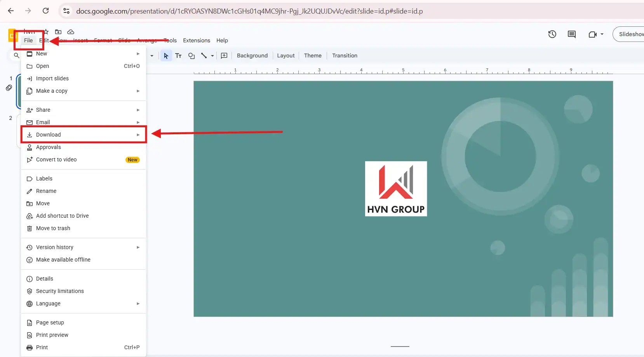Choose Convert to video option
644x357 pixels.
[56, 159]
